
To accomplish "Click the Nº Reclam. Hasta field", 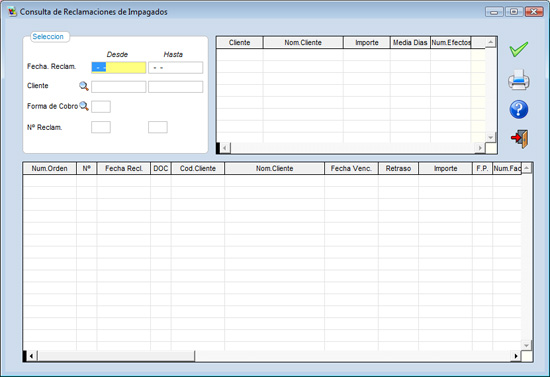I will coord(158,127).
